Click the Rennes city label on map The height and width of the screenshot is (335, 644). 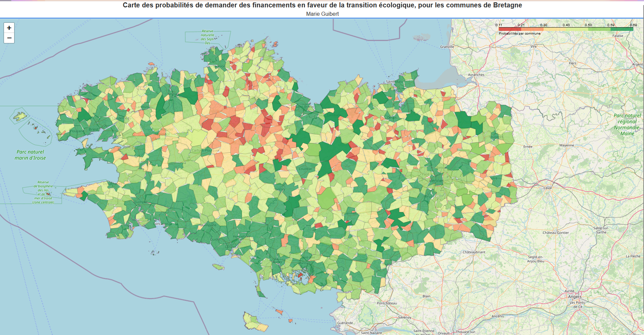pos(436,181)
